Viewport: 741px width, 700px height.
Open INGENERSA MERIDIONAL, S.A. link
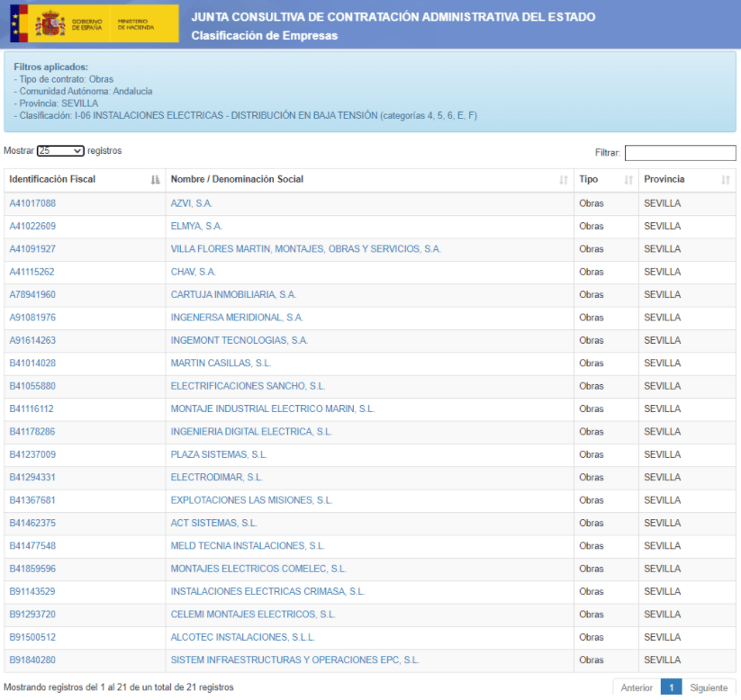(237, 318)
